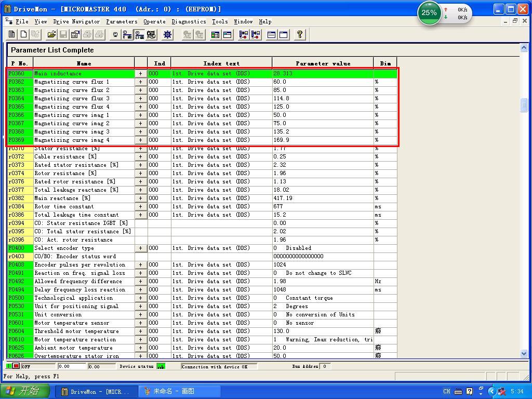
Task: Expand index for P0530 Unit for positioning signal
Action: [x=140, y=307]
